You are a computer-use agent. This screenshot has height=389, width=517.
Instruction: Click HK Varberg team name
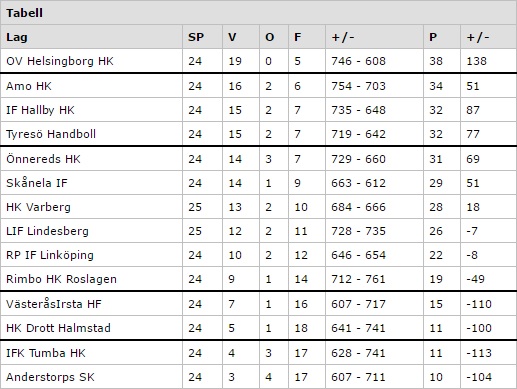click(x=38, y=207)
